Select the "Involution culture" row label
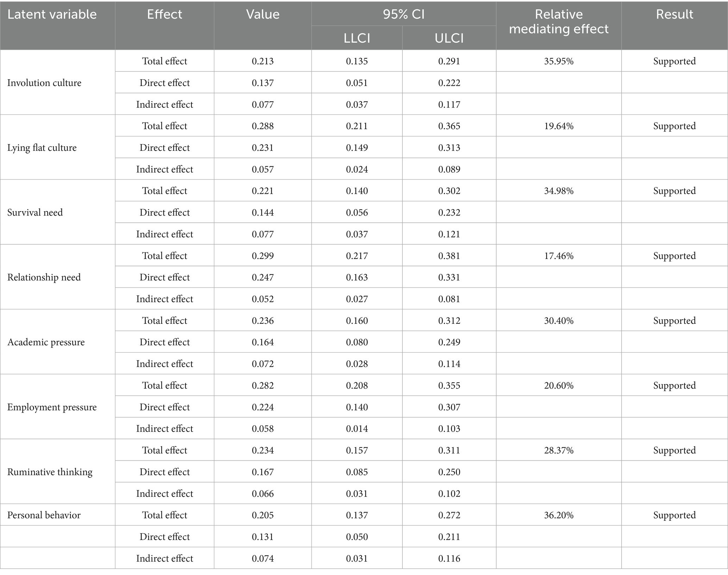728x575 pixels. (x=44, y=83)
